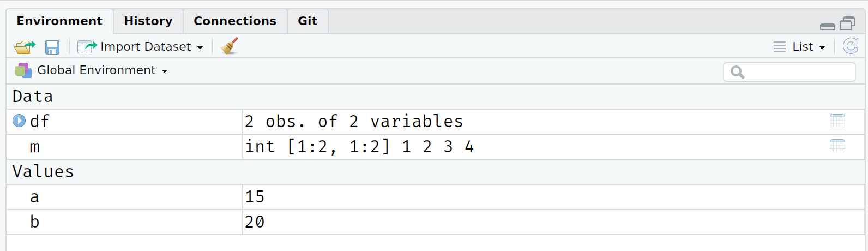The width and height of the screenshot is (868, 251).
Task: Open the Import Dataset dropdown
Action: (x=141, y=47)
